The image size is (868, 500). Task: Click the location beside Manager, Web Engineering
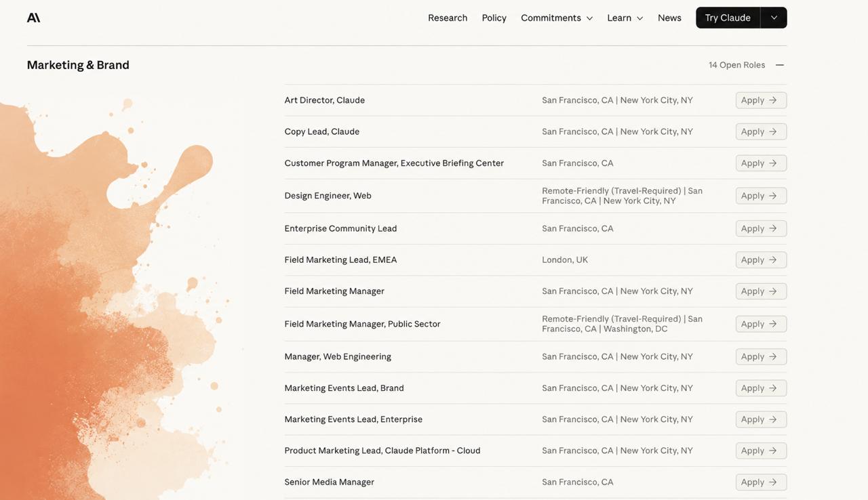618,356
